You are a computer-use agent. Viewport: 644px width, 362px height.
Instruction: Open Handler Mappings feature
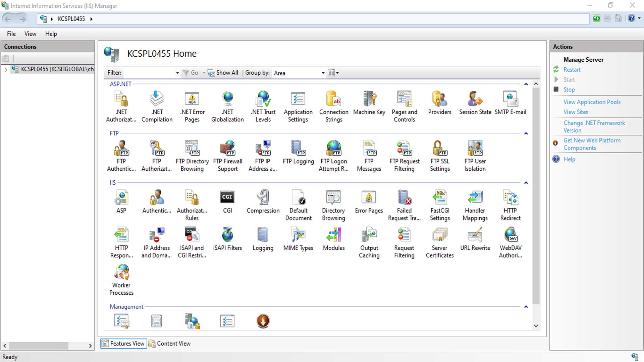(x=475, y=205)
